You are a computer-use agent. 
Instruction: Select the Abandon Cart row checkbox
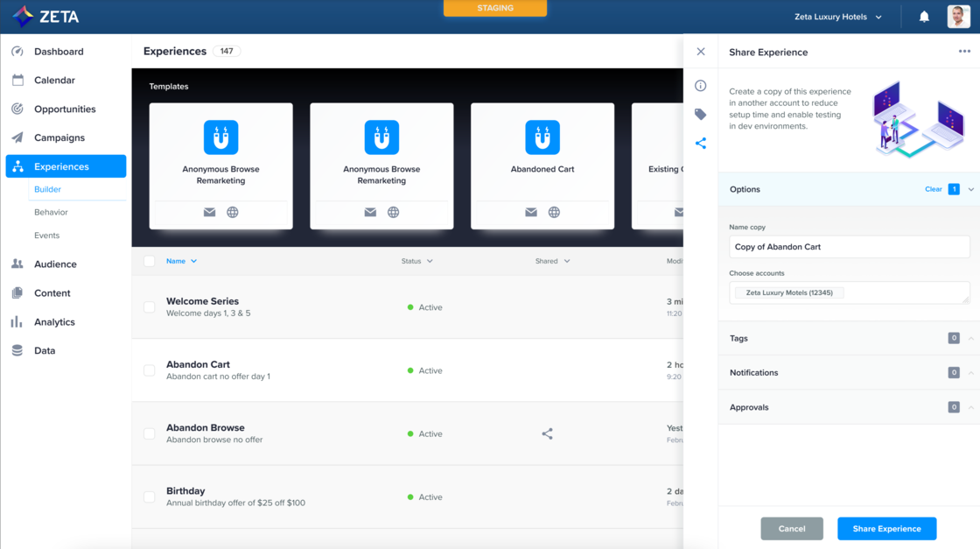150,370
